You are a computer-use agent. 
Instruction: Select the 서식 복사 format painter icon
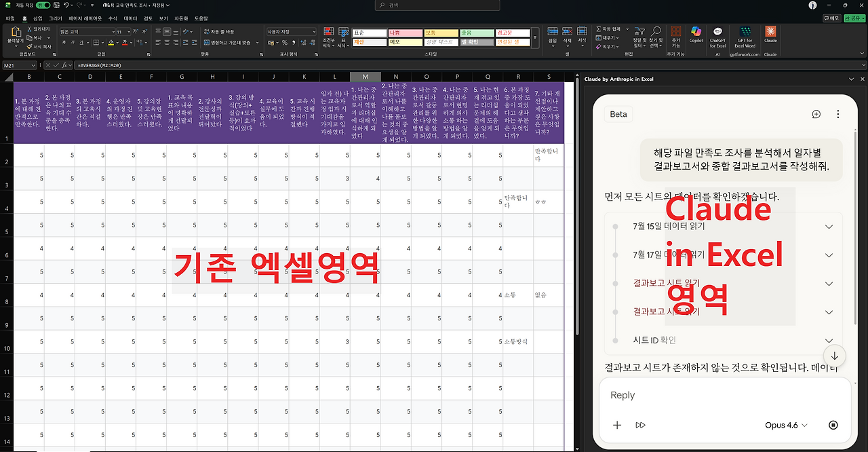click(29, 47)
